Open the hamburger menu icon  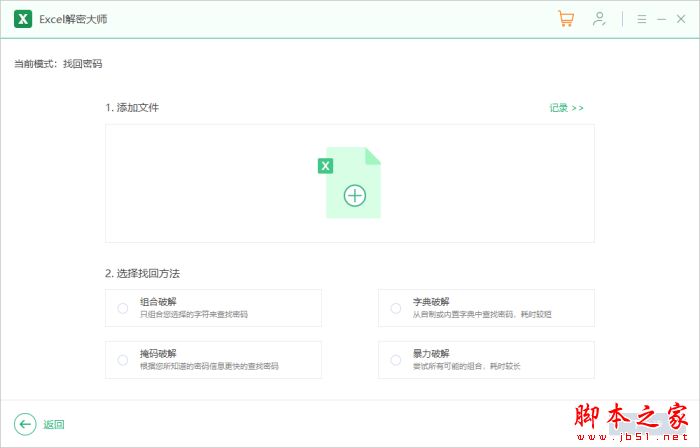(642, 19)
